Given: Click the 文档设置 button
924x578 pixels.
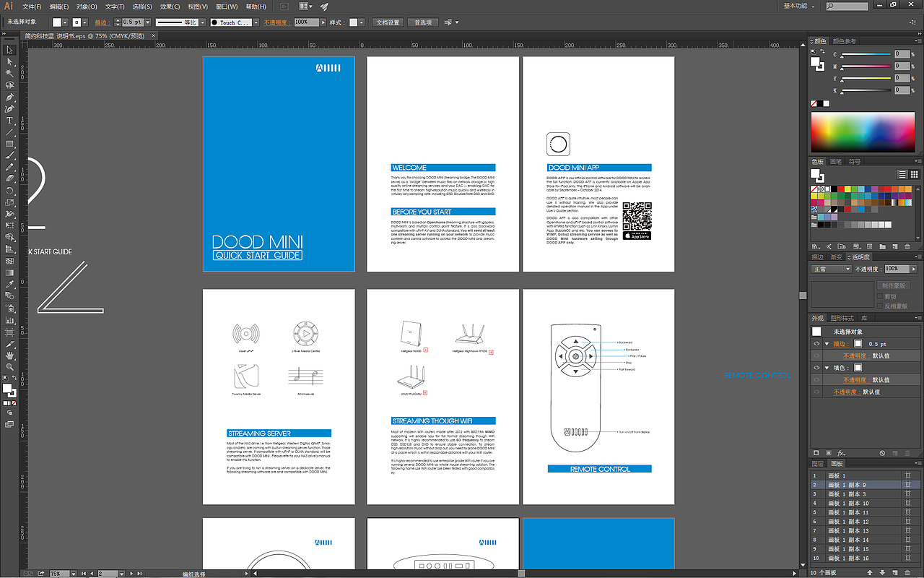Looking at the screenshot, I should pos(388,22).
